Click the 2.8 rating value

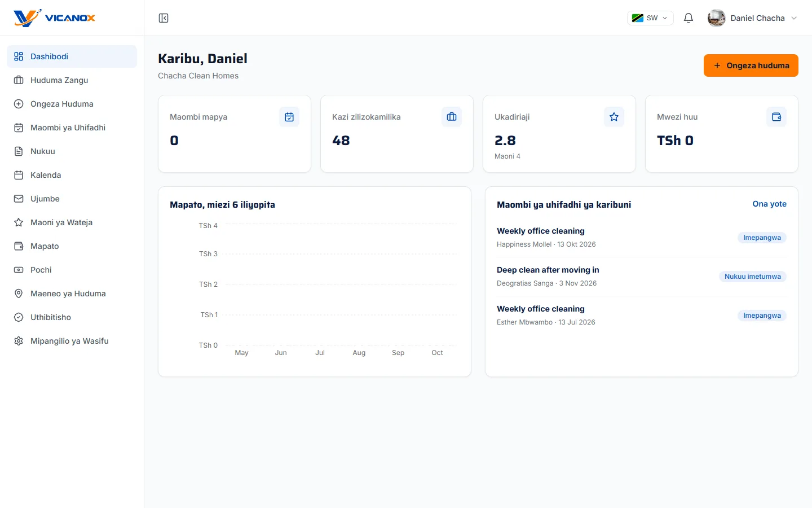click(505, 141)
